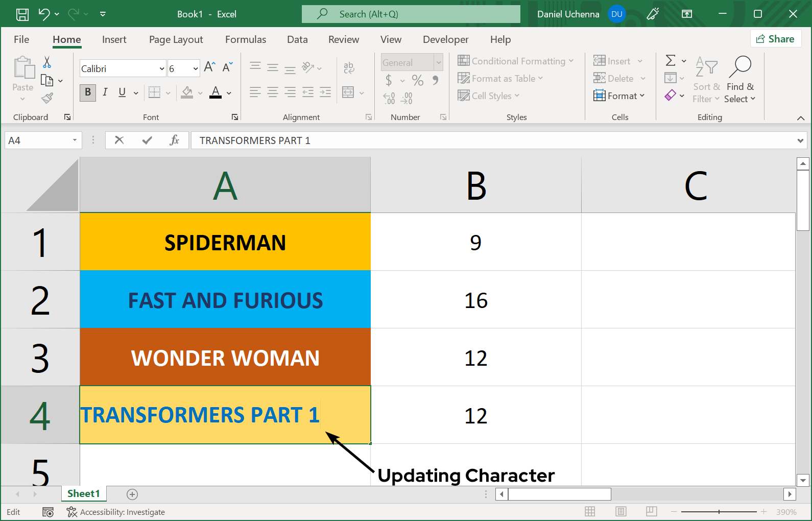Expand the Format as Table menu

point(500,78)
